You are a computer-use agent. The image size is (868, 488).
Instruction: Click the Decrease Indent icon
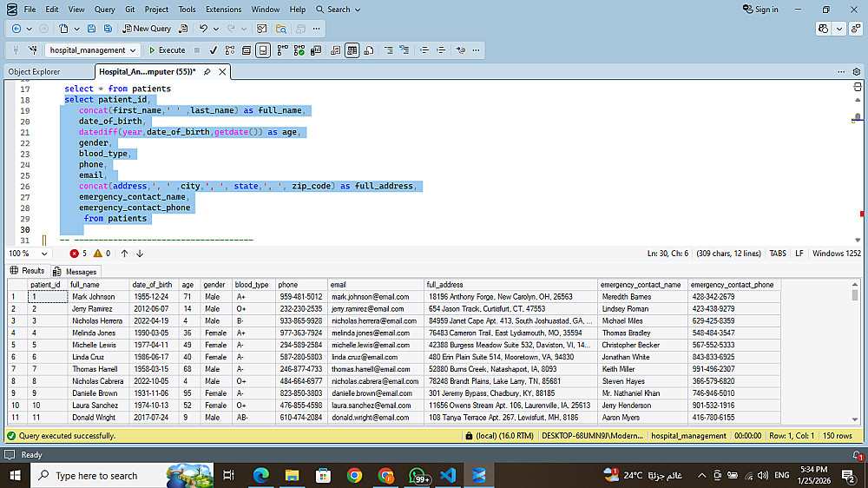coord(424,49)
